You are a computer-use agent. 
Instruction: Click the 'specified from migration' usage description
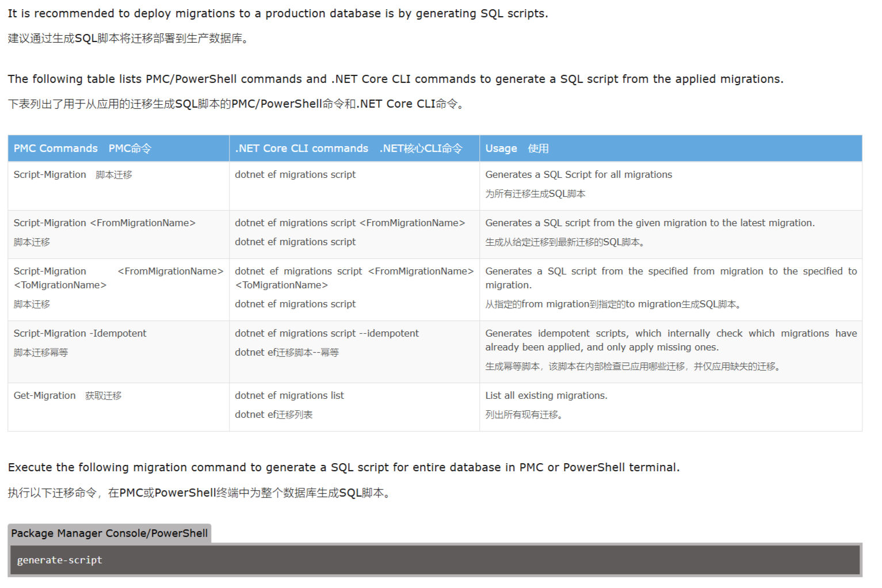pyautogui.click(x=671, y=278)
